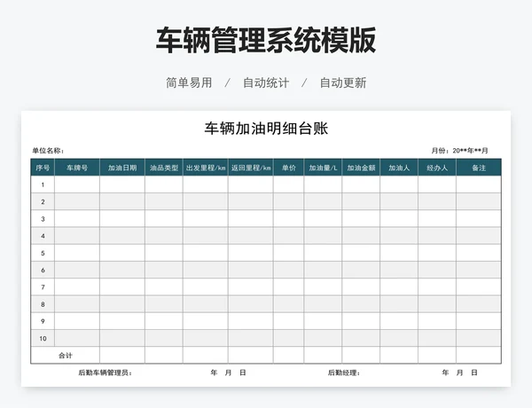Screen dimensions: 532x408
Task: Click sequence number cell 5
Action: [43, 253]
